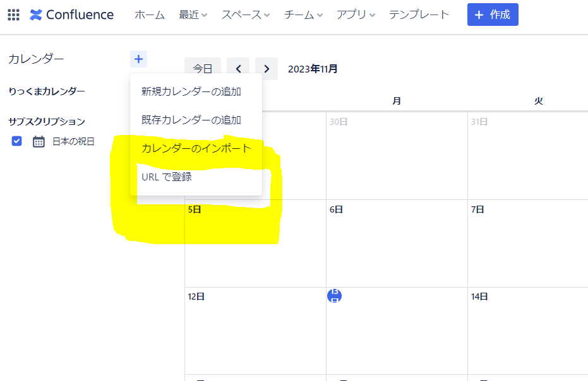This screenshot has height=381, width=588.
Task: Click the サブスクリプション heading
Action: pyautogui.click(x=47, y=121)
